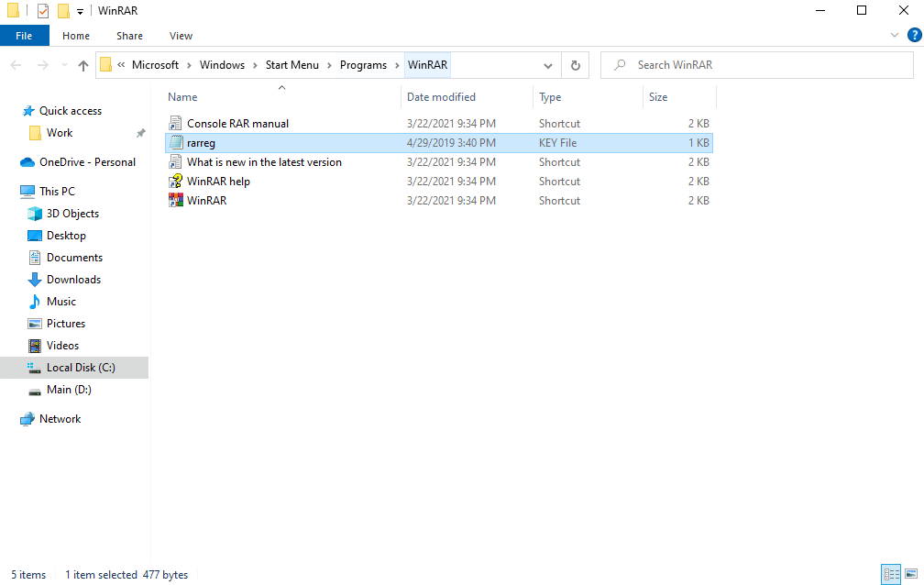Click the Start Menu breadcrumb segment

[292, 65]
